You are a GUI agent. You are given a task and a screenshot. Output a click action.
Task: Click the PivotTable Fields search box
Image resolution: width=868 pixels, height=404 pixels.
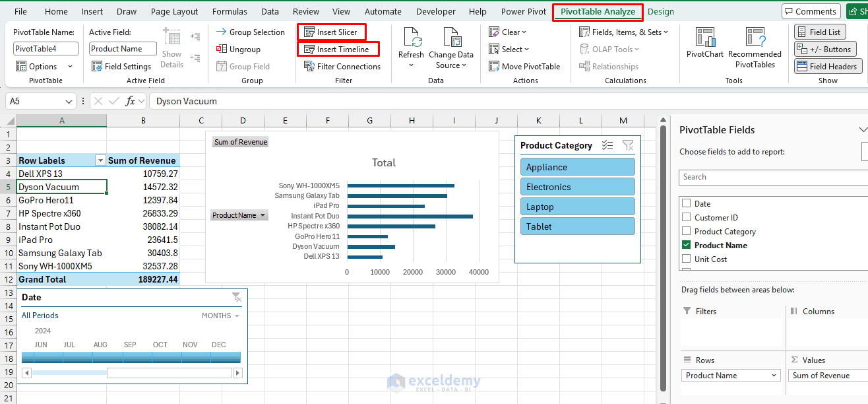[773, 177]
